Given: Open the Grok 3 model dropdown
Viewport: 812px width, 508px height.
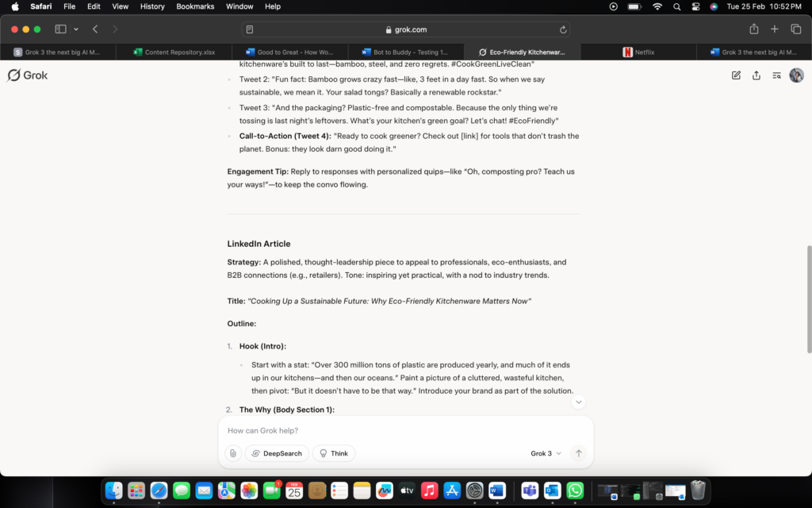Looking at the screenshot, I should (546, 453).
